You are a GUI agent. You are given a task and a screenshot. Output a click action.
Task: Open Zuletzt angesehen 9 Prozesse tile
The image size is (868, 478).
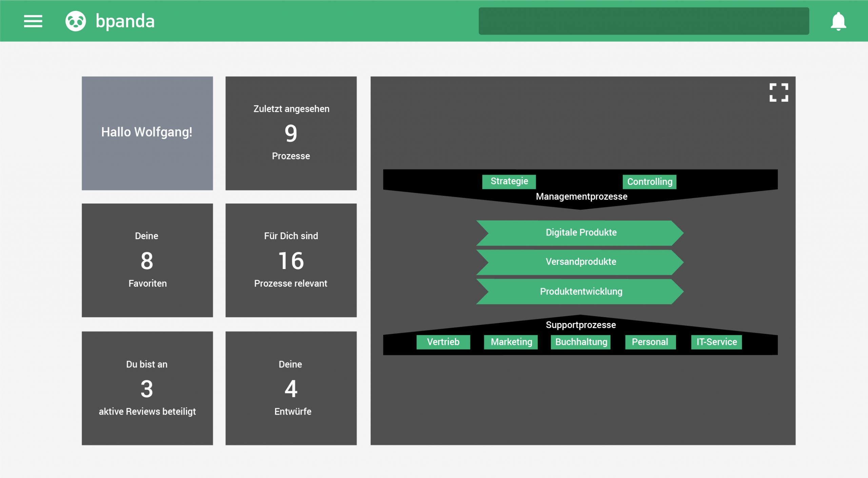[x=291, y=133]
